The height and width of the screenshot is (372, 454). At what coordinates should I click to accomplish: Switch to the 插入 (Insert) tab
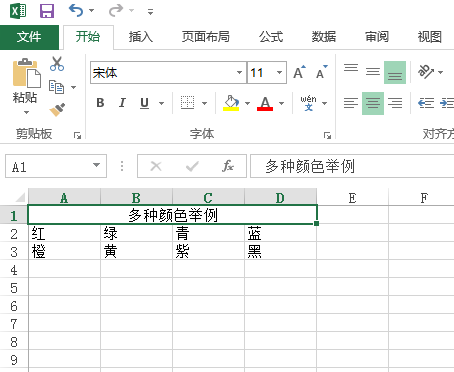tap(141, 37)
